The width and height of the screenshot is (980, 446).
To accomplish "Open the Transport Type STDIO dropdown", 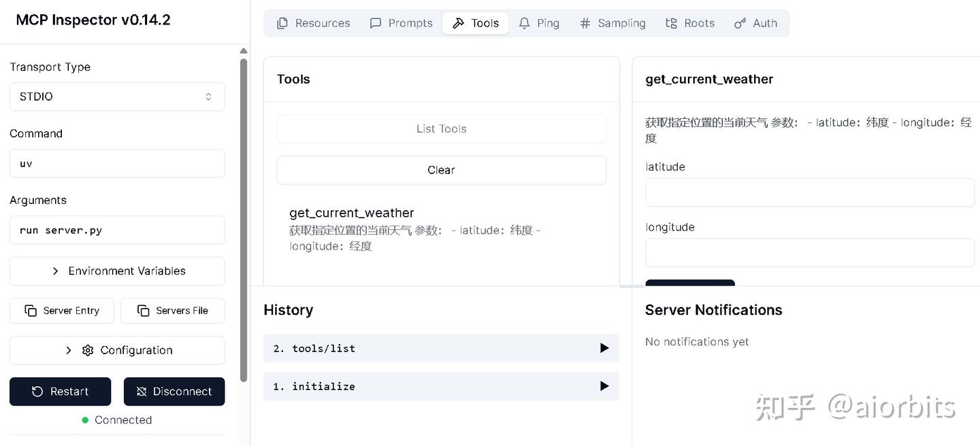I will (x=117, y=97).
